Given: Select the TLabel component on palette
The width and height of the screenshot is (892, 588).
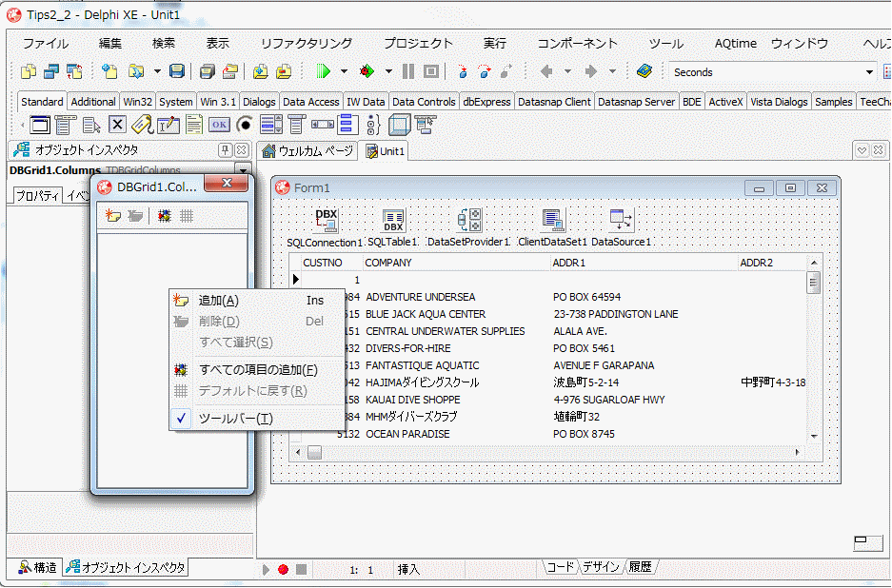Looking at the screenshot, I should [142, 125].
